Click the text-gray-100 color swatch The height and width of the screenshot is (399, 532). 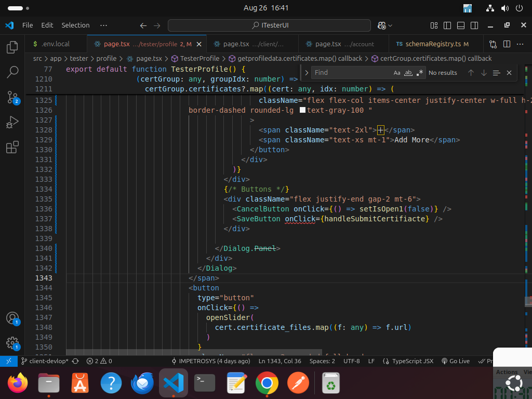(303, 110)
